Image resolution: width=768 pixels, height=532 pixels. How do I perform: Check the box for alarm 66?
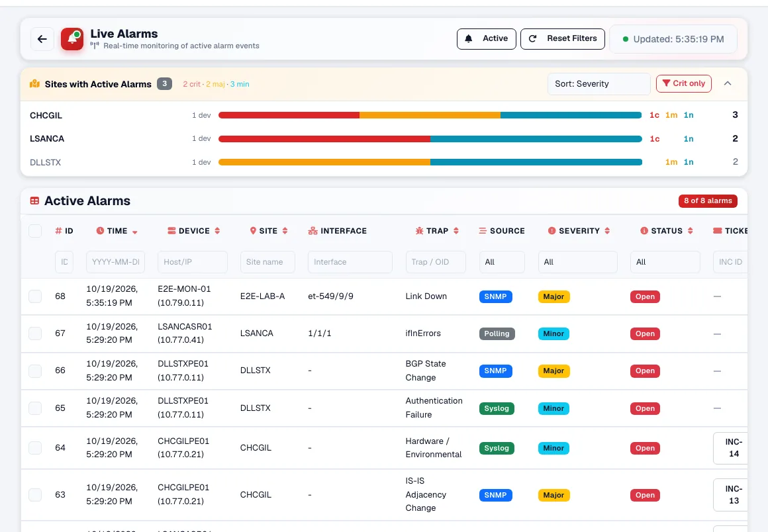(35, 371)
